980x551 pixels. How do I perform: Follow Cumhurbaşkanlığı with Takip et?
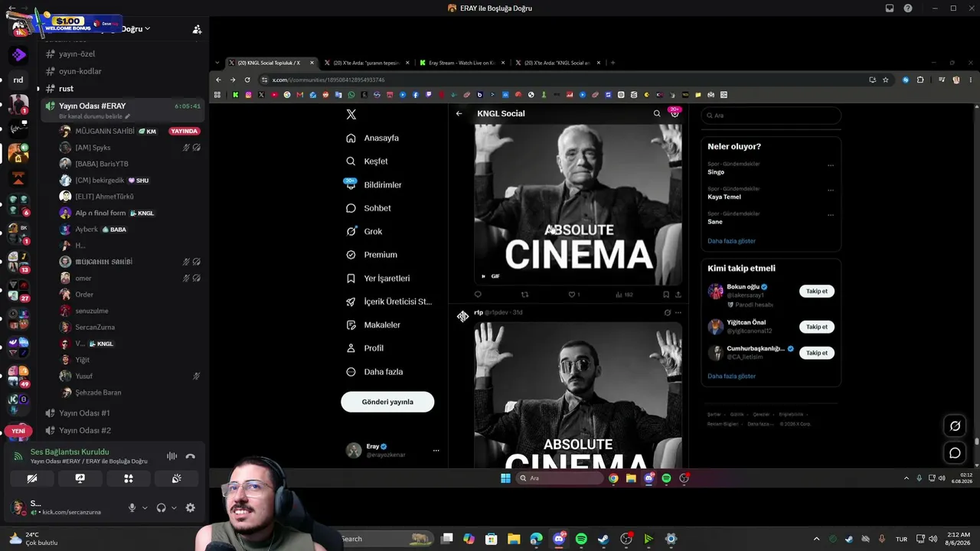pos(817,353)
